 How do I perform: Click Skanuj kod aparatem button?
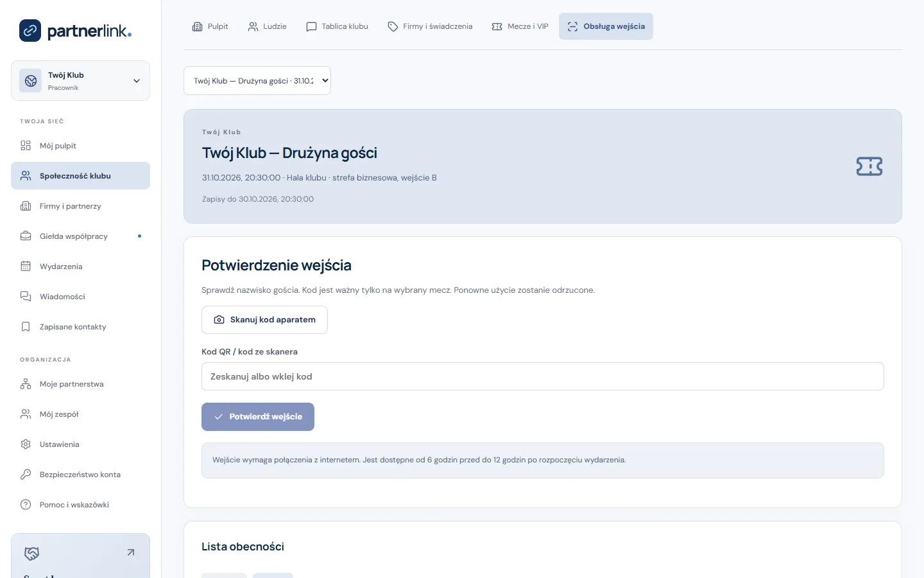pyautogui.click(x=264, y=320)
